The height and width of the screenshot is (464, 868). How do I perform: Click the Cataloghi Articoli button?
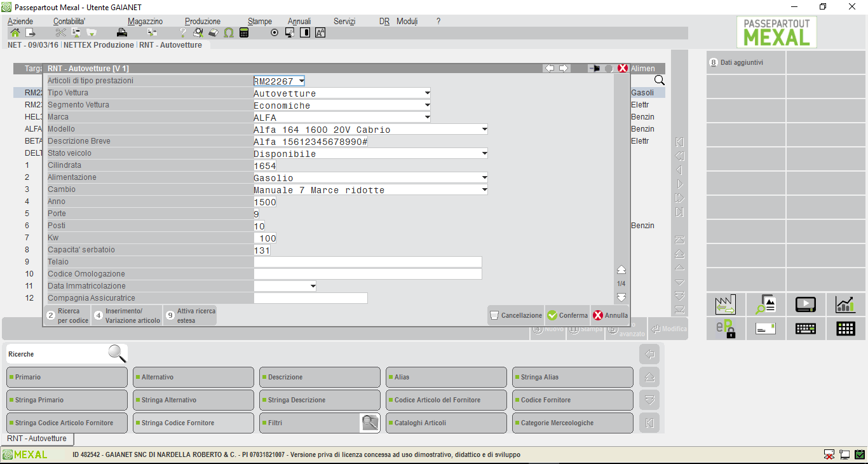tap(446, 423)
